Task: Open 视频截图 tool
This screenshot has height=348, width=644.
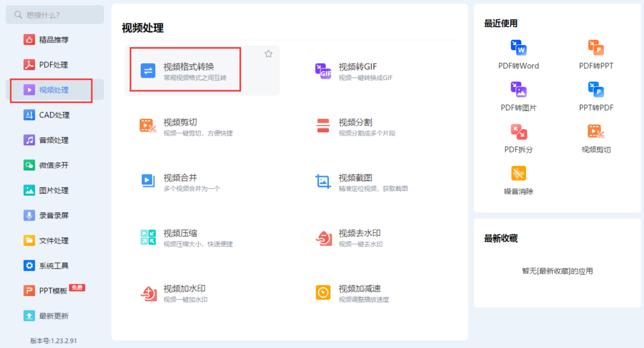Action: [x=377, y=182]
